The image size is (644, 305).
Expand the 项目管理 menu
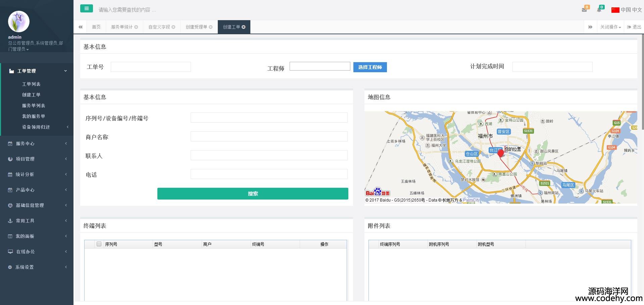coord(37,159)
